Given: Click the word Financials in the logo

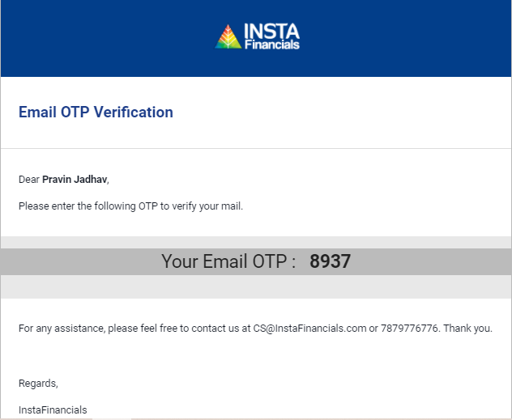Looking at the screenshot, I should click(272, 45).
